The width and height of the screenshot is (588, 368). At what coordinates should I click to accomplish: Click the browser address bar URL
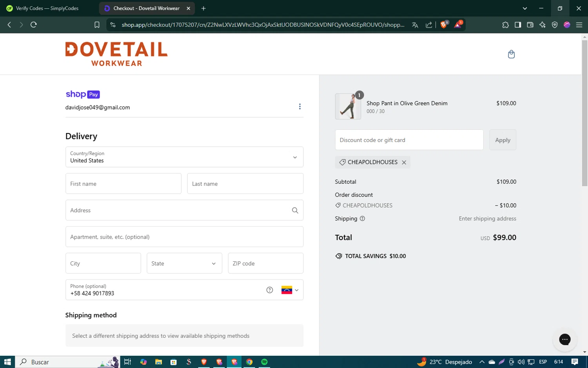pyautogui.click(x=263, y=25)
